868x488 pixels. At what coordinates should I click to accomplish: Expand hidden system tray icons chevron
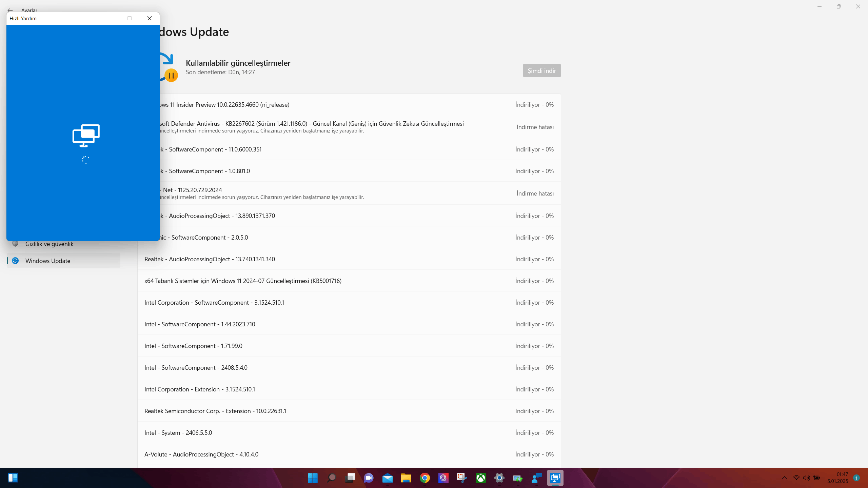(x=784, y=478)
